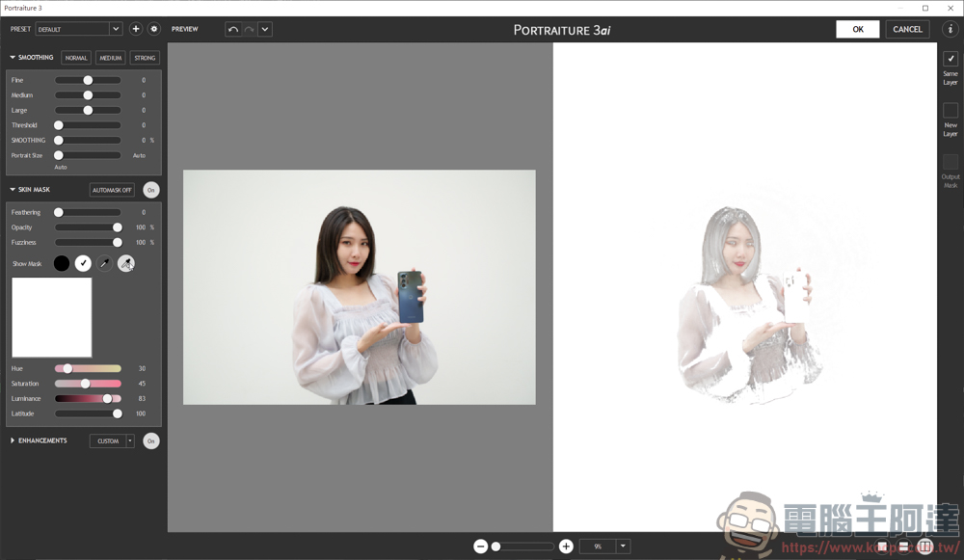Viewport: 964px width, 560px height.
Task: Select the eyedropper pick mask color tool
Action: point(104,263)
